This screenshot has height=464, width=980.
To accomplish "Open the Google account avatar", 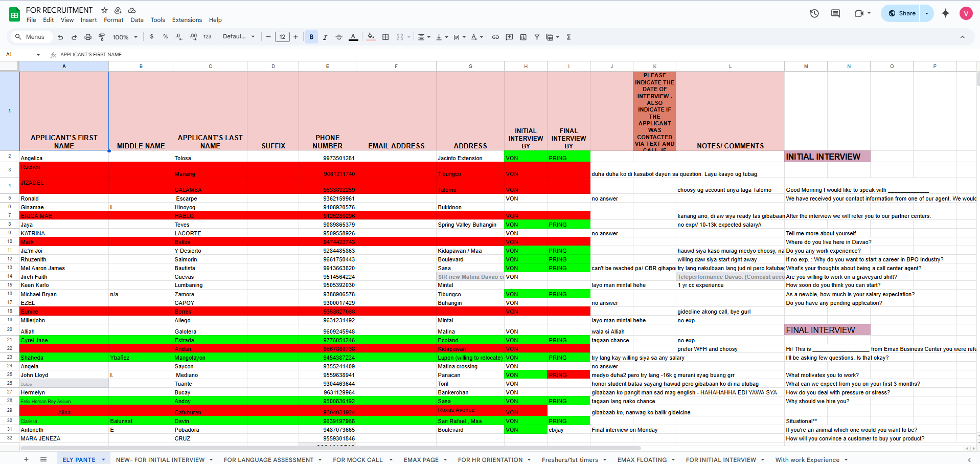I will point(966,13).
